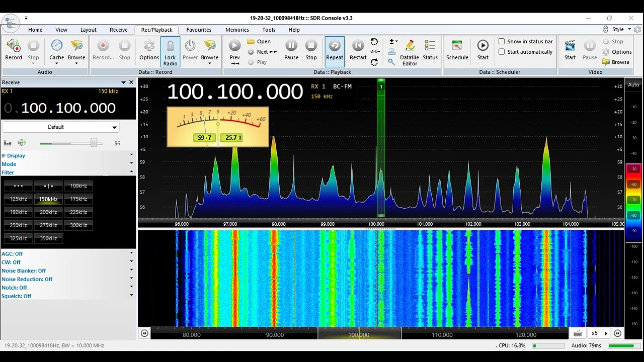Start the Video recording

(570, 50)
